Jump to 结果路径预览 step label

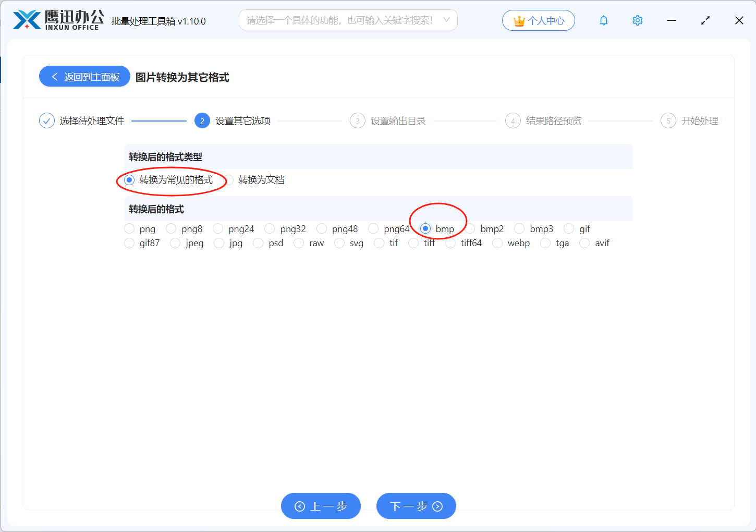554,121
